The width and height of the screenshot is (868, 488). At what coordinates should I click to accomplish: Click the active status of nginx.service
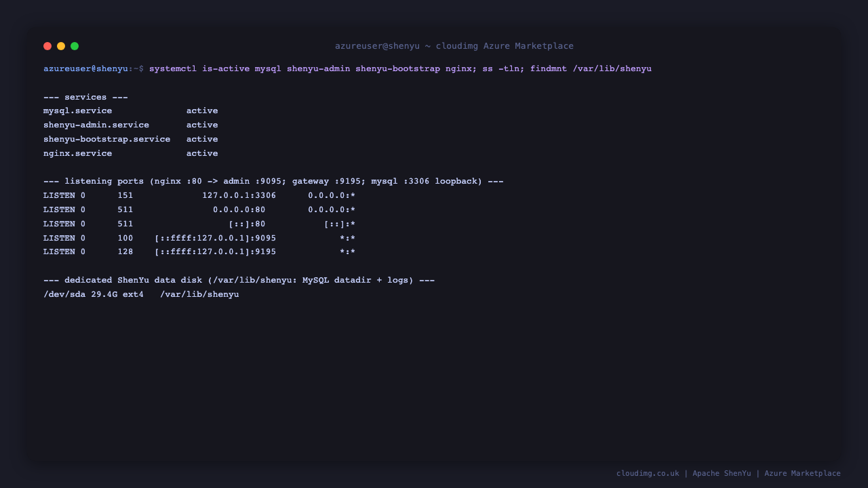pos(202,153)
